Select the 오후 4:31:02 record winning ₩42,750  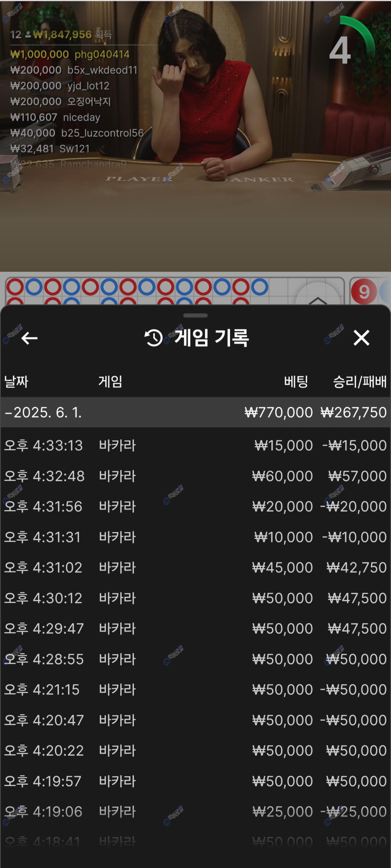pyautogui.click(x=195, y=567)
